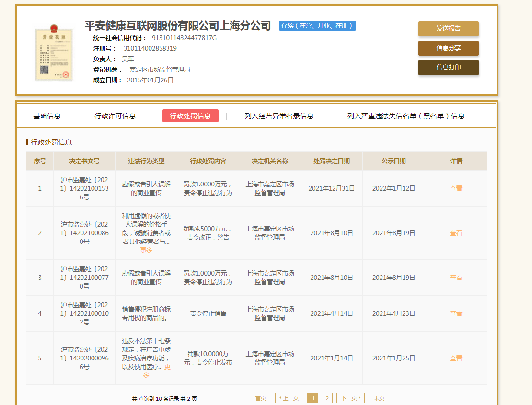This screenshot has height=405, width=532.
Task: View details of penalty row 1
Action: [x=456, y=188]
